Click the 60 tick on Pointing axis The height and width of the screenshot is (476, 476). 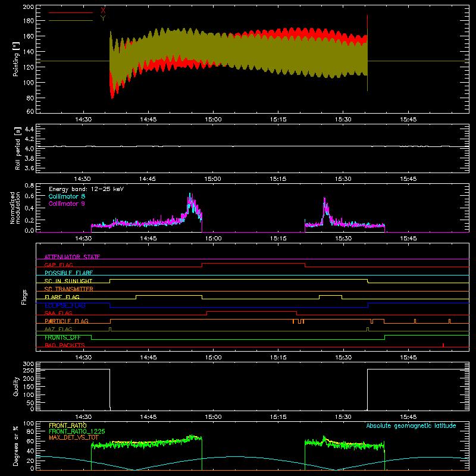[x=30, y=111]
